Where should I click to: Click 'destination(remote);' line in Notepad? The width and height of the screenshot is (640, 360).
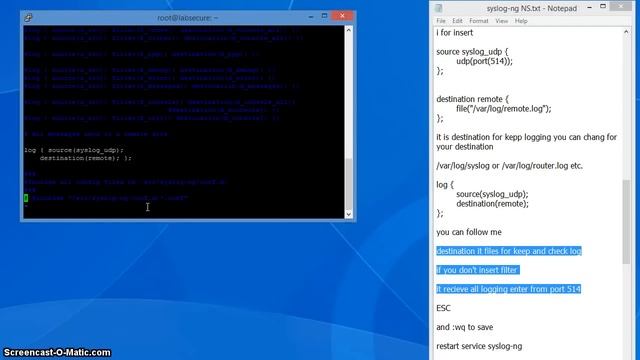pos(492,204)
